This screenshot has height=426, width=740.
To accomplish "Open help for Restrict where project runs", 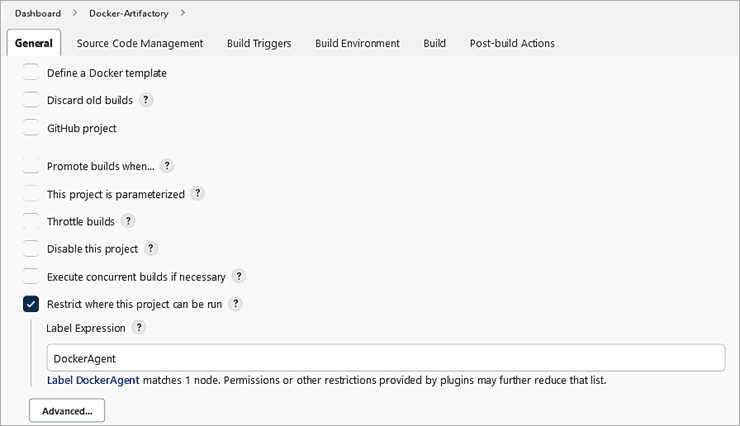I will click(235, 304).
